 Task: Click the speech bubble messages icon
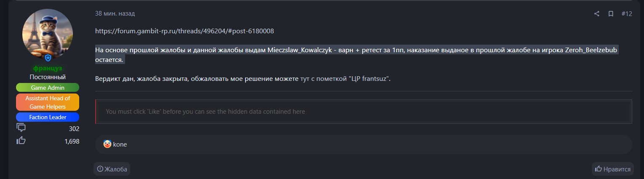click(21, 127)
